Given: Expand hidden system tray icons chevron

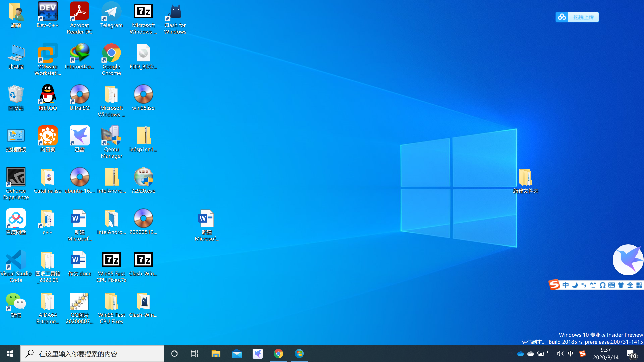Looking at the screenshot, I should pos(510,353).
